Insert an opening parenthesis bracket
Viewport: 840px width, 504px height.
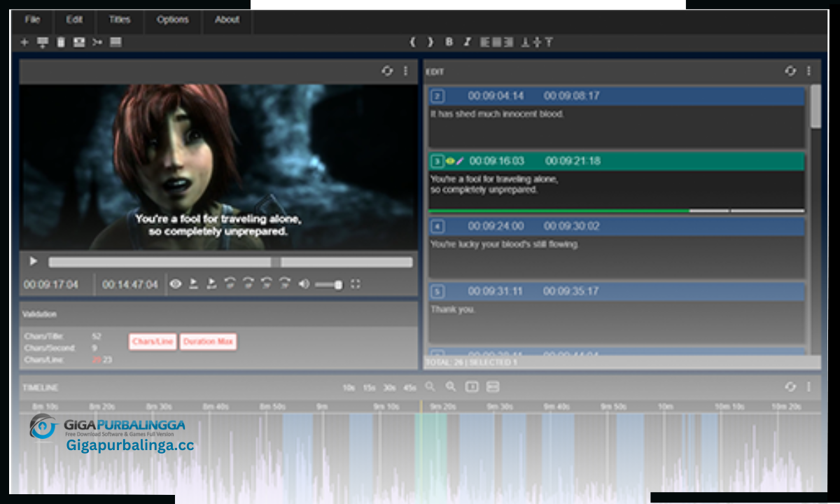pos(412,43)
